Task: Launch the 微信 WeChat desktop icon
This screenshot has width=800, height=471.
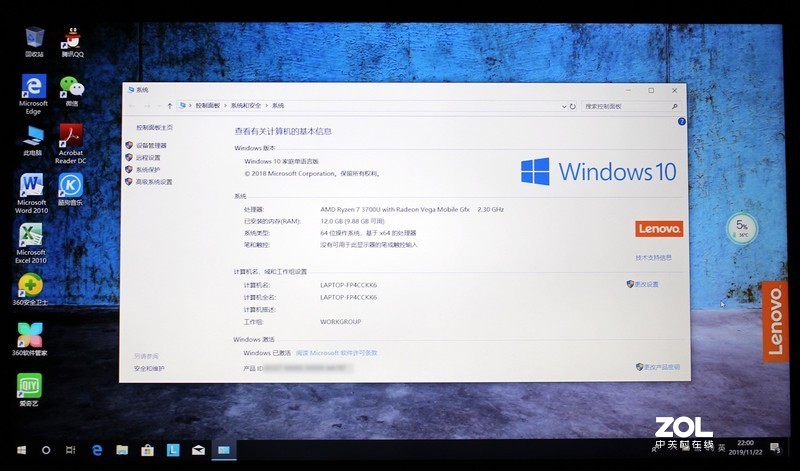Action: 72,91
